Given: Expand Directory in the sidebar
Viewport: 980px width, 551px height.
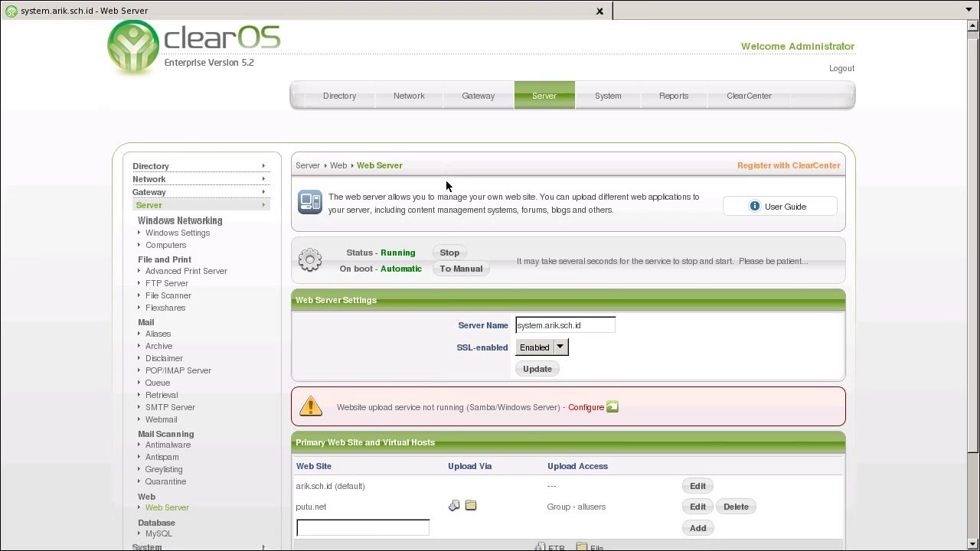Looking at the screenshot, I should point(201,166).
